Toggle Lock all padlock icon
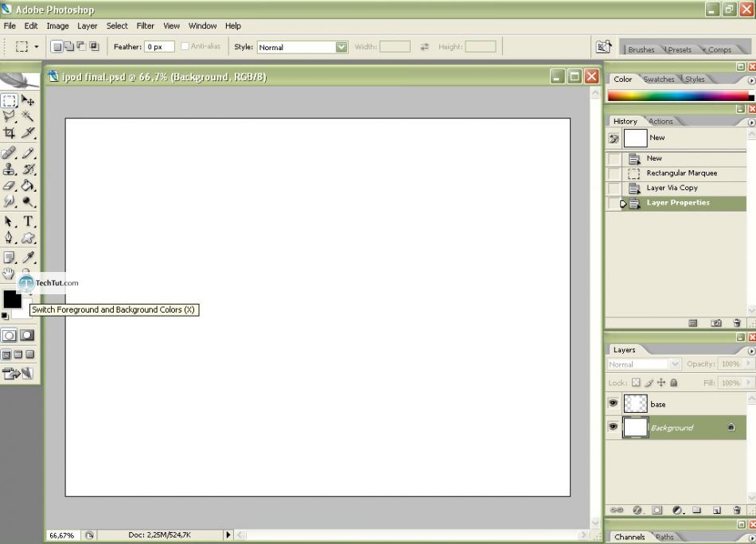 click(674, 383)
